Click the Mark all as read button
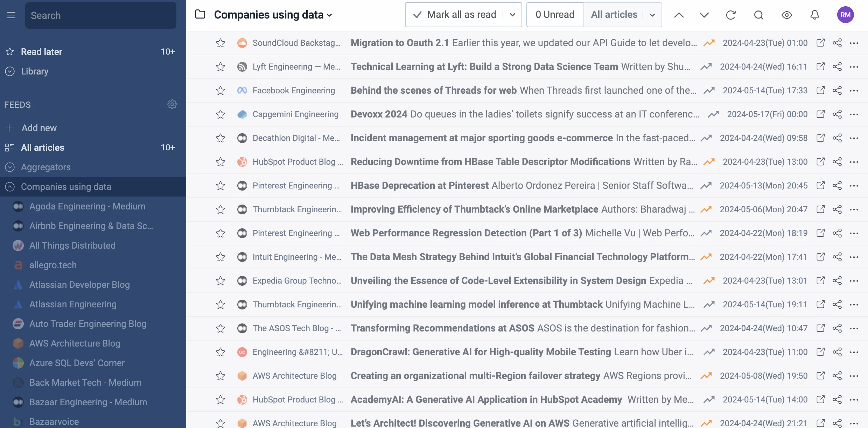Screen dimensions: 868x428 [455, 15]
